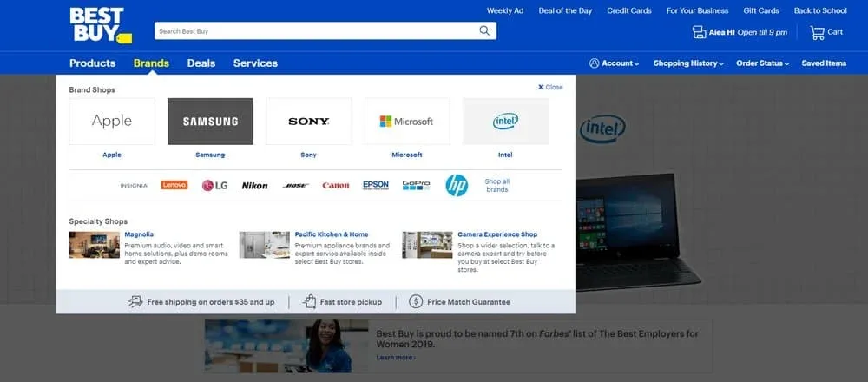Open the Sony brand shop tile
Screen dimensions: 868x382
coord(309,122)
